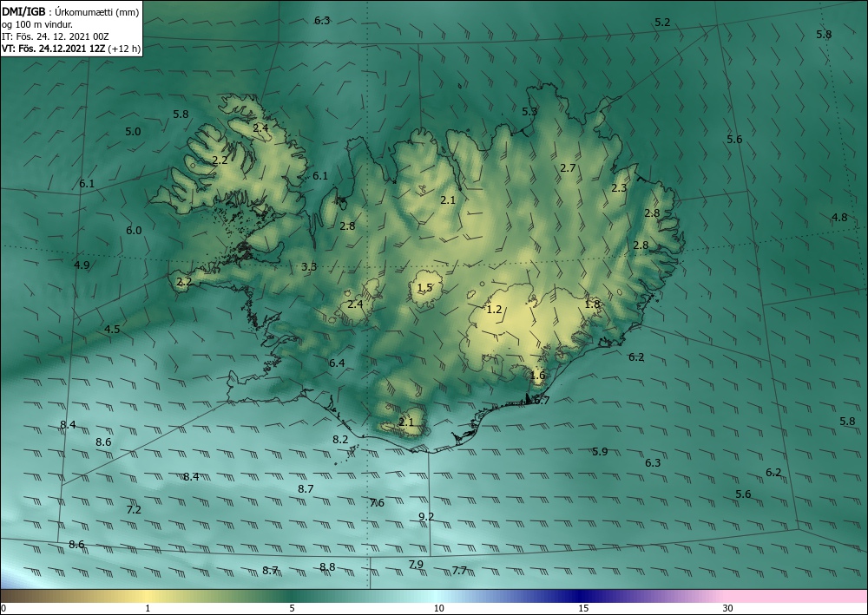Click the 8.8 value label
The width and height of the screenshot is (868, 615).
tap(328, 567)
